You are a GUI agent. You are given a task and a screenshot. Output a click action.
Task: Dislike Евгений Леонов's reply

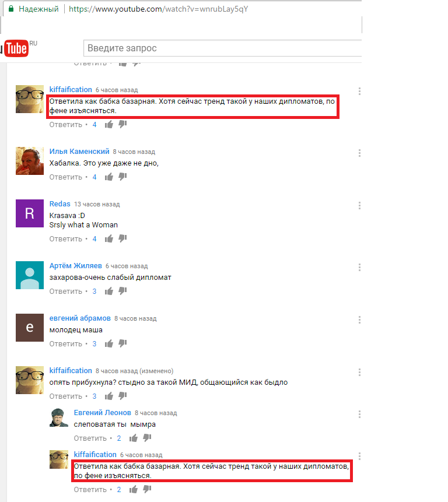[x=148, y=438]
